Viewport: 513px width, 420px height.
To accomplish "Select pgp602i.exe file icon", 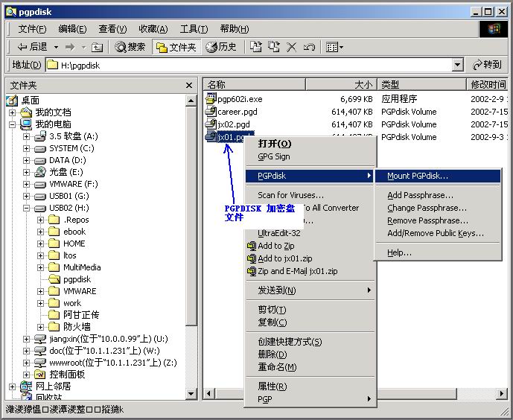I will click(211, 98).
